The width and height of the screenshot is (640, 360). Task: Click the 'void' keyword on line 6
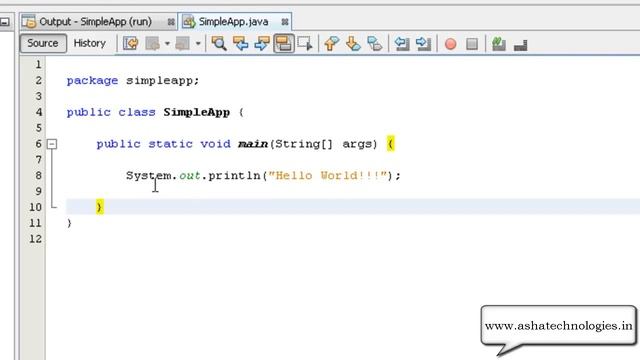tap(215, 144)
